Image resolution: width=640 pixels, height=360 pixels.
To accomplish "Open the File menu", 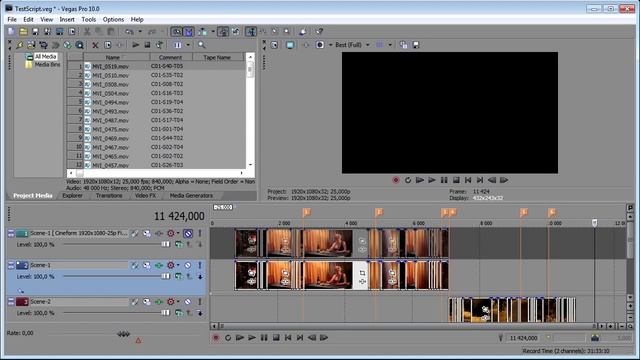I will point(12,19).
